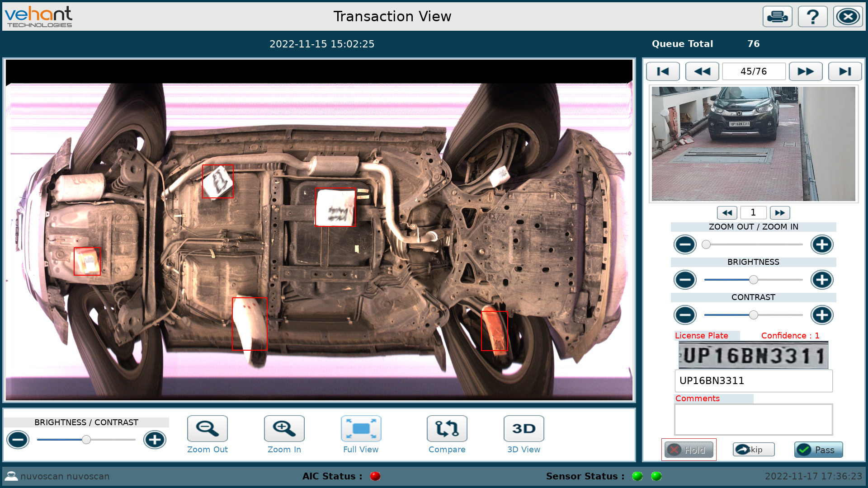Show next camera image thumbnail
The image size is (868, 488).
[780, 213]
